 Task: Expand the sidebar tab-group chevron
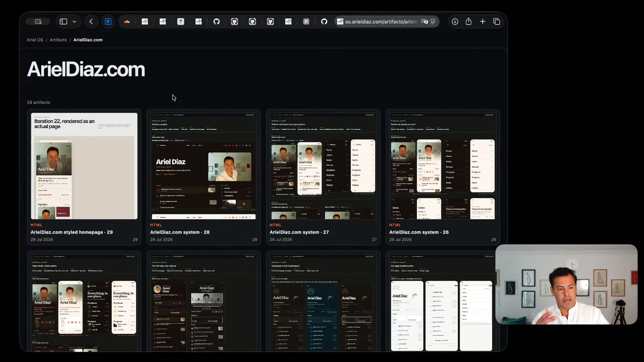click(x=74, y=22)
